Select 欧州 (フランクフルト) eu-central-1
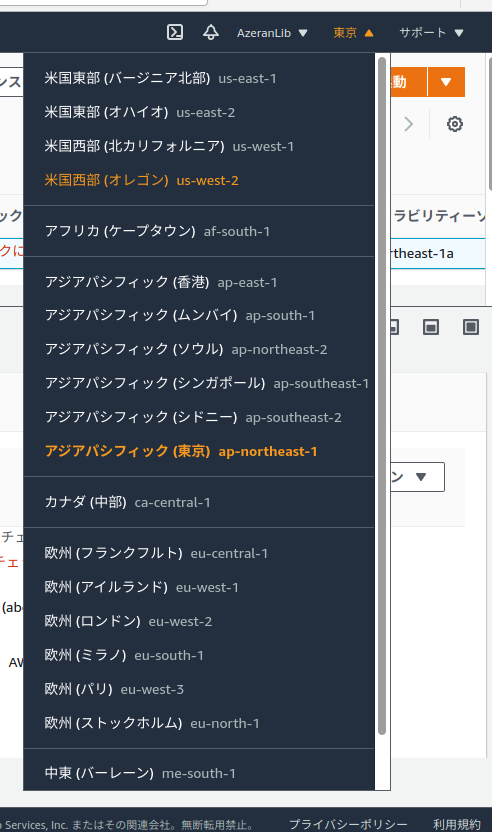Screen dimensions: 492x832 199,553
